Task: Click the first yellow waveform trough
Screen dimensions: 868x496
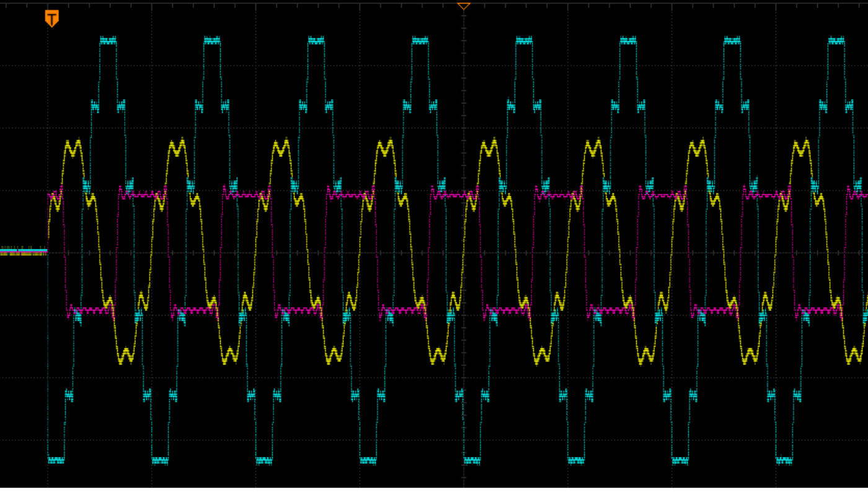Action: click(x=126, y=355)
